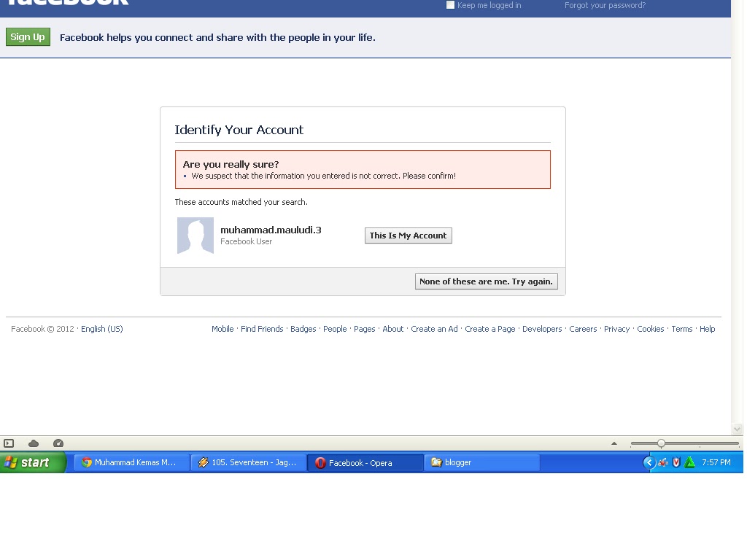Open the Careers footer link

pyautogui.click(x=583, y=329)
